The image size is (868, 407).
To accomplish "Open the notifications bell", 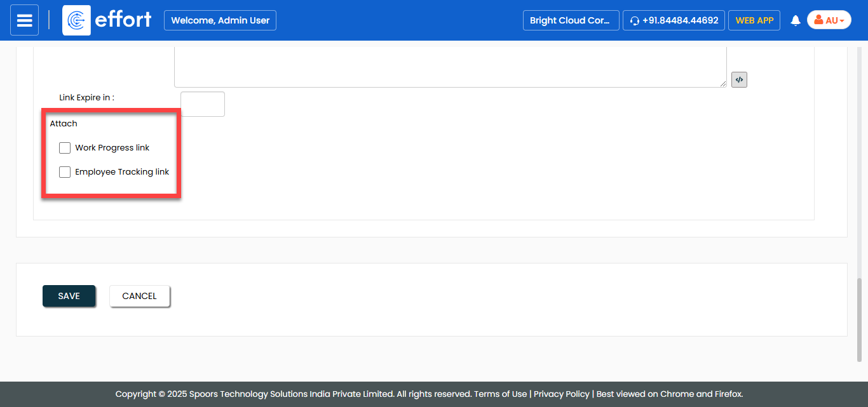I will point(795,21).
